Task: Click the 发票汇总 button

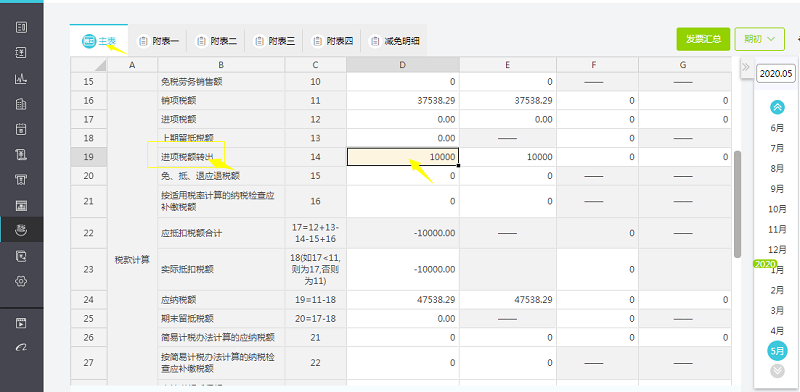Action: [x=703, y=39]
